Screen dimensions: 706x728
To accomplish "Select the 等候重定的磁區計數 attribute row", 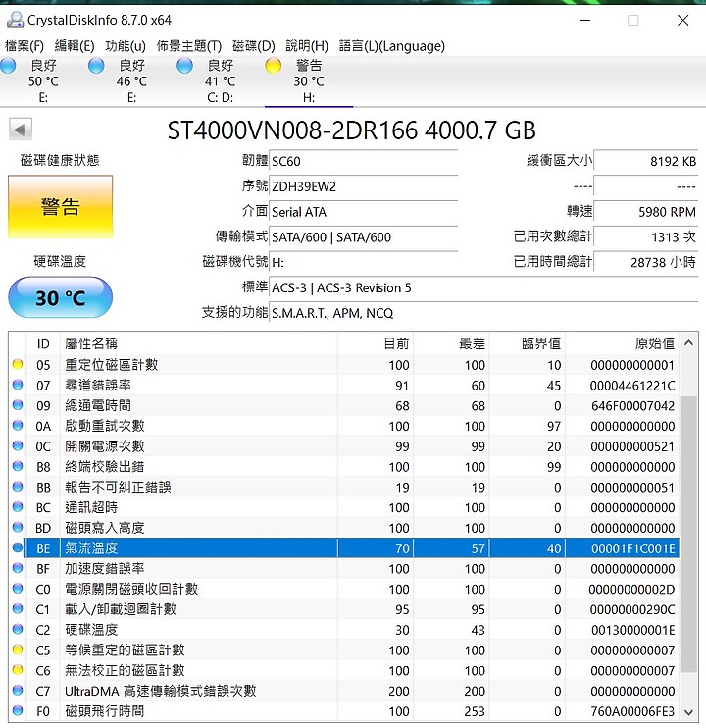I will 344,650.
